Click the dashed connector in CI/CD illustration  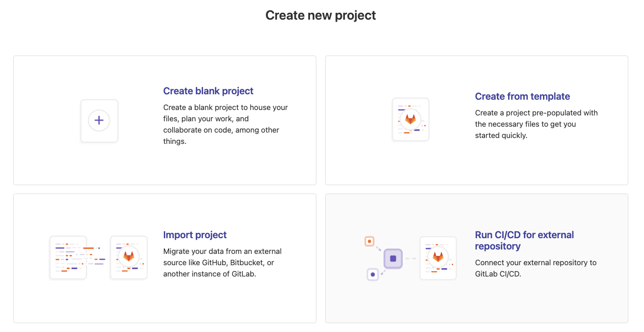coord(411,258)
